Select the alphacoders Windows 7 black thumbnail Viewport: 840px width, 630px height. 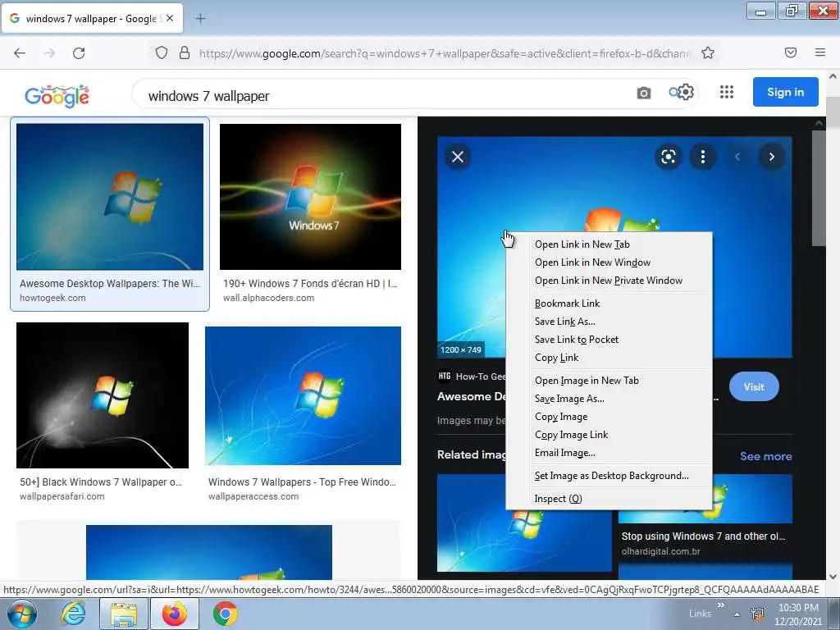pos(310,197)
